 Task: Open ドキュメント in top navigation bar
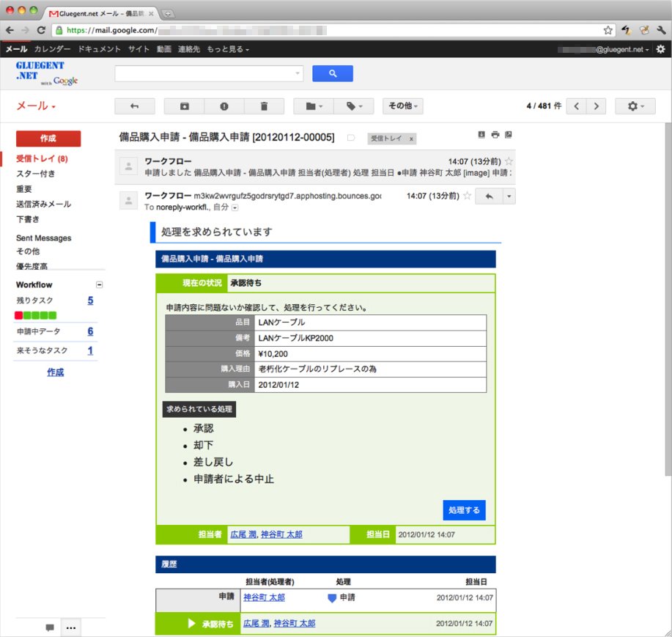point(100,49)
